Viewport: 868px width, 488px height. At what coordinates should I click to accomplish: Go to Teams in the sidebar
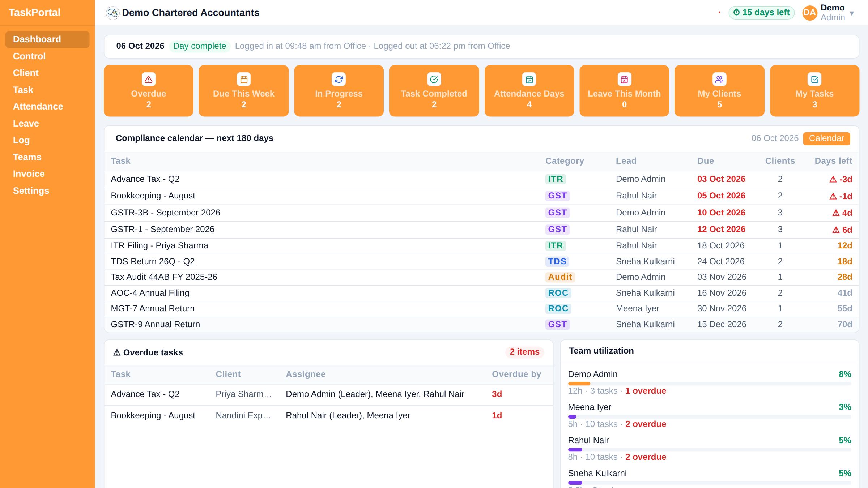(x=47, y=157)
